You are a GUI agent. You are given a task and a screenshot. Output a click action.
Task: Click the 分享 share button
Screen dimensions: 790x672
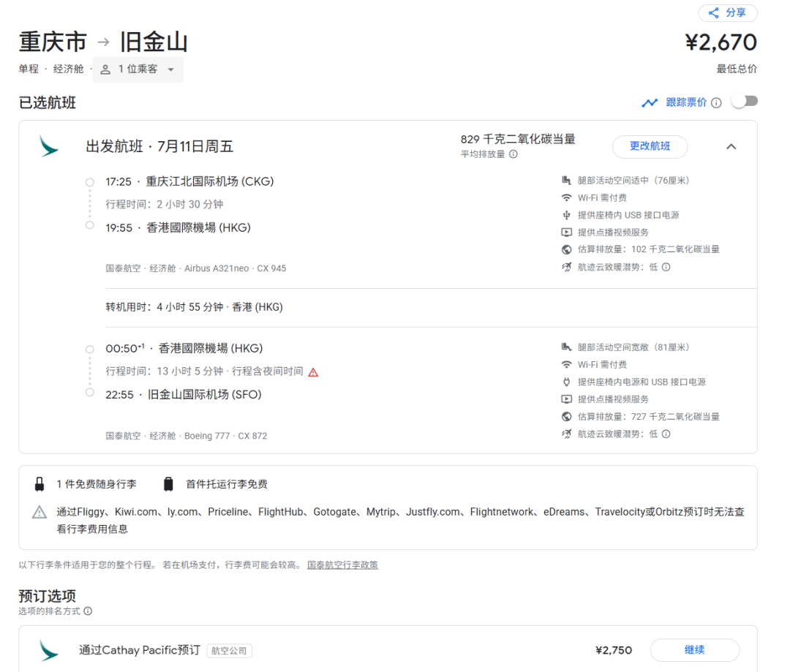coord(727,13)
